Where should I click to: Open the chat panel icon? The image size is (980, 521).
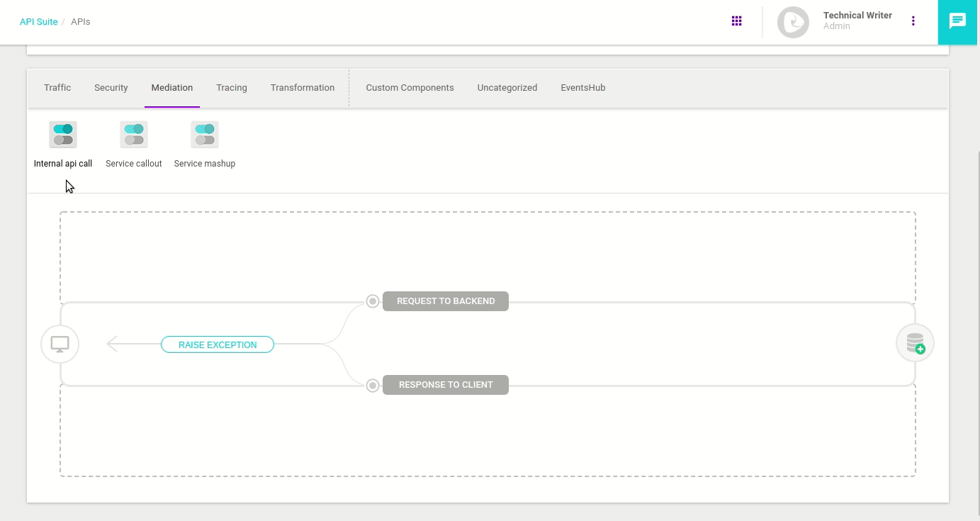957,22
